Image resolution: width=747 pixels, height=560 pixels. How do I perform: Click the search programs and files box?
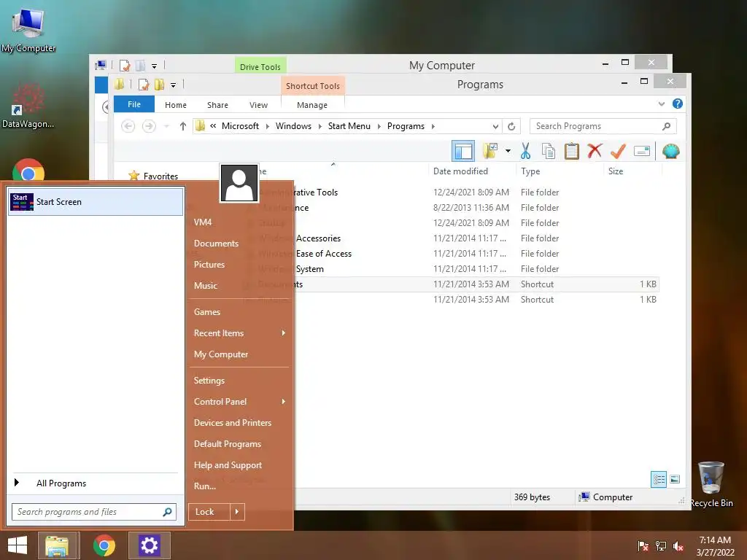(94, 512)
